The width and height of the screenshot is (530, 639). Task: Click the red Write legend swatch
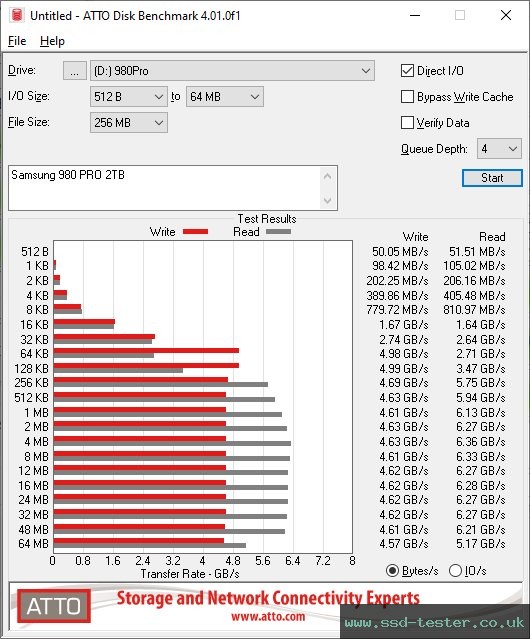coord(196,231)
